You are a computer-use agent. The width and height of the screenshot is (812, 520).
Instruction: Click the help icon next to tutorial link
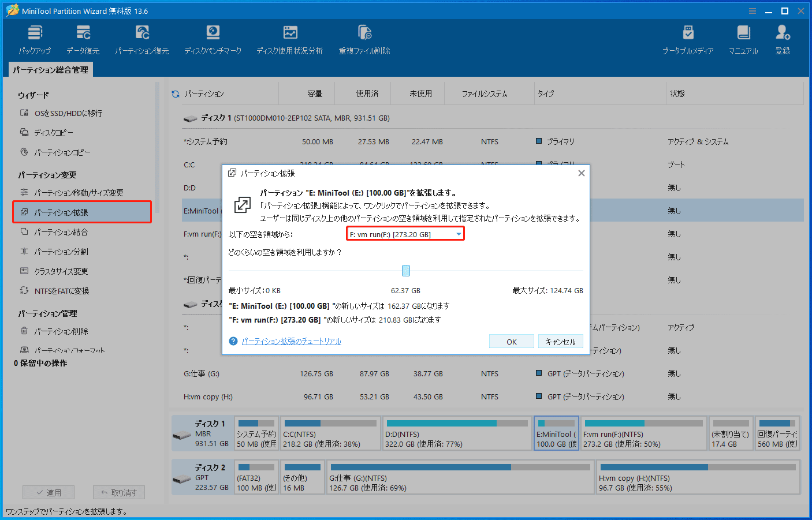(233, 341)
